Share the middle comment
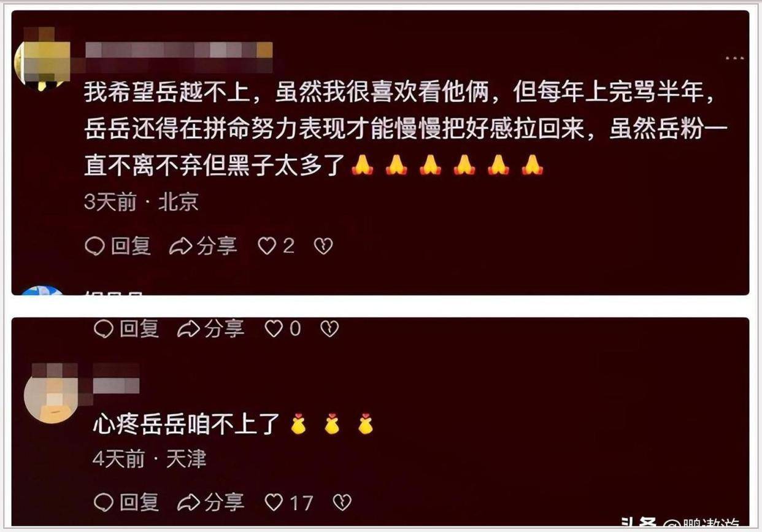This screenshot has height=532, width=762. (x=210, y=330)
